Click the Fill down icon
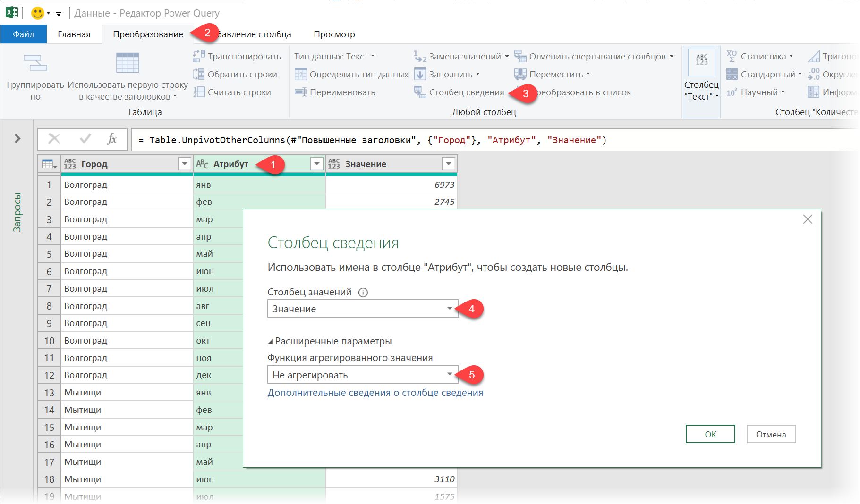The image size is (860, 504). tap(420, 74)
